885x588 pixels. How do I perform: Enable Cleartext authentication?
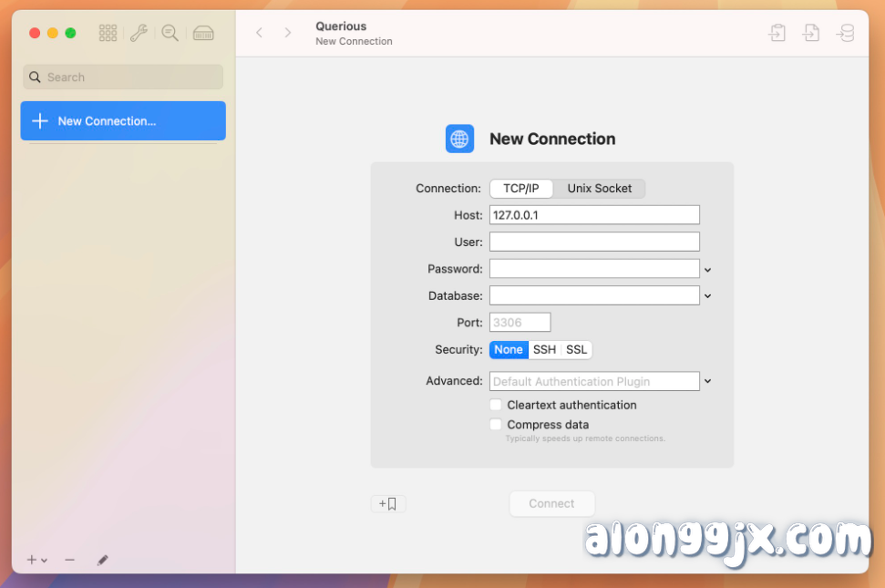pyautogui.click(x=496, y=404)
